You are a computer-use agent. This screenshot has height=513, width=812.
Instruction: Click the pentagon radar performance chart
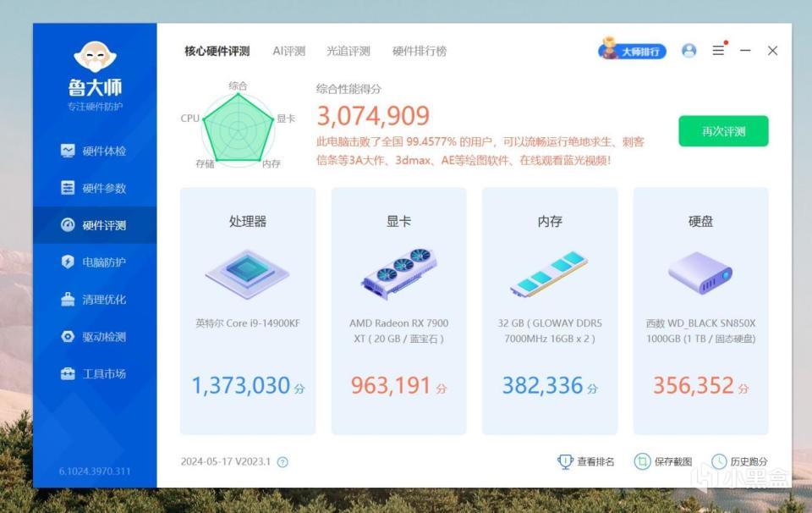238,128
